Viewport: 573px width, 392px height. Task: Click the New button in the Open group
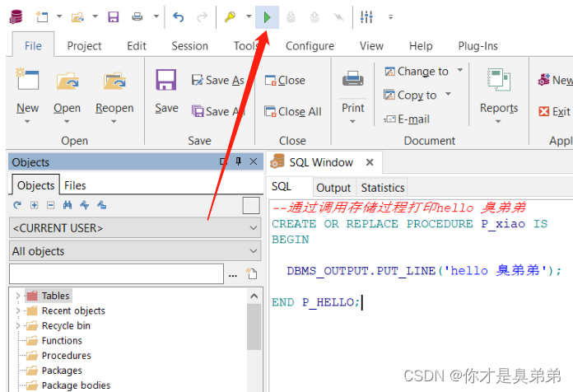coord(27,96)
